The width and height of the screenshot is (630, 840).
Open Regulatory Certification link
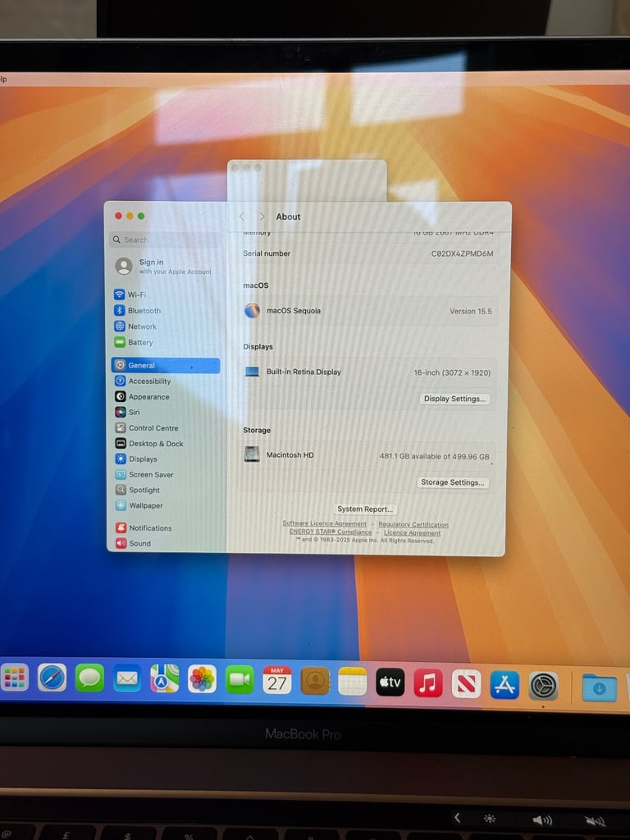pos(413,524)
